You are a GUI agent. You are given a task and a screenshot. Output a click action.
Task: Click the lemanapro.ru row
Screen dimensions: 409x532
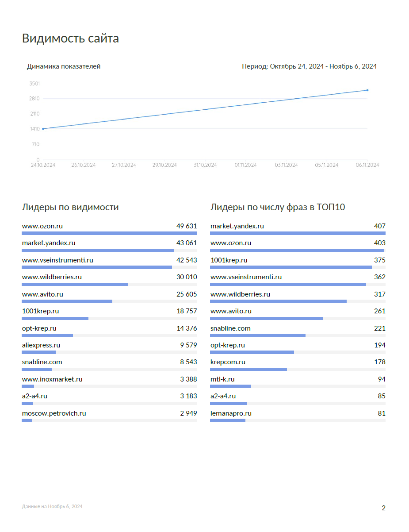point(298,416)
